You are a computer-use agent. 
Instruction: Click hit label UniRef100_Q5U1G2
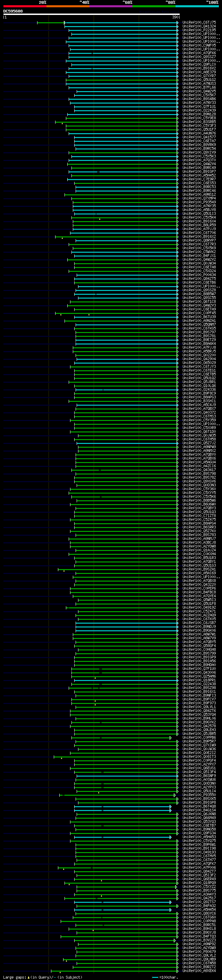tap(199, 80)
